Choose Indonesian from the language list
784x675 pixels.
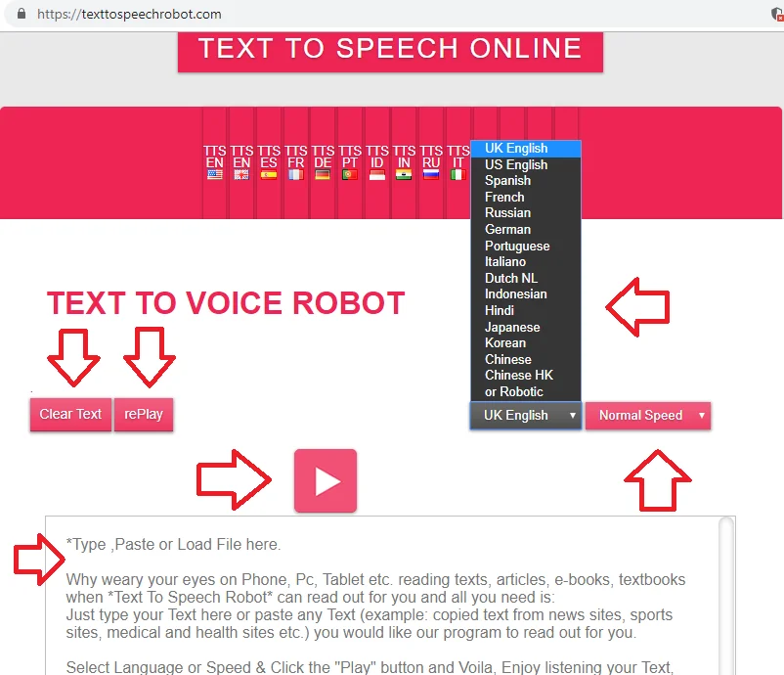pyautogui.click(x=526, y=294)
